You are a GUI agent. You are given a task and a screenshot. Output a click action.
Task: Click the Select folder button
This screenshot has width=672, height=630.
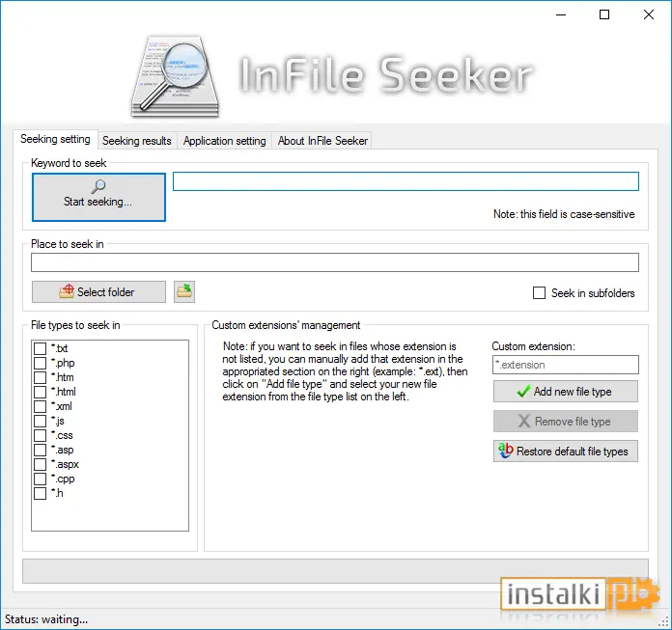coord(98,291)
